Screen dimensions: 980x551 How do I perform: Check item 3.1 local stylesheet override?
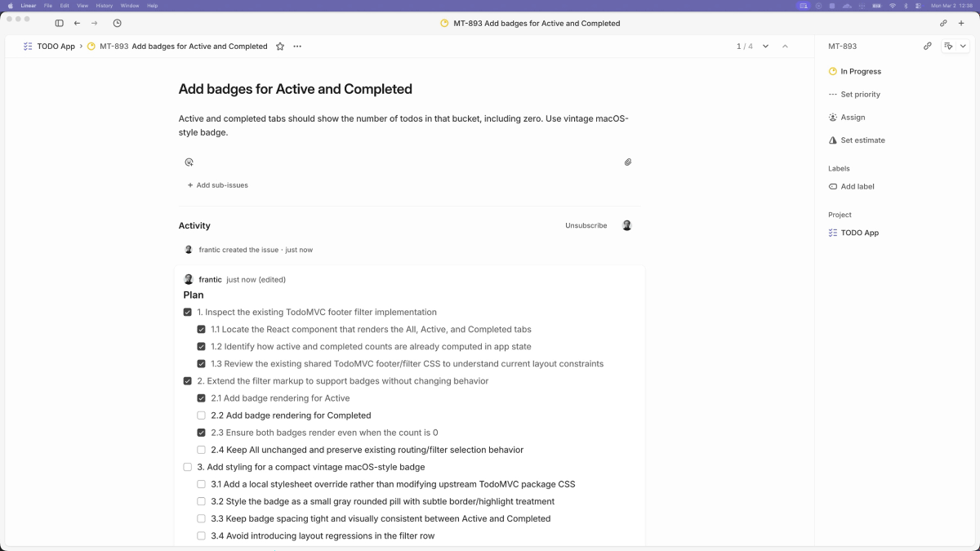click(202, 484)
